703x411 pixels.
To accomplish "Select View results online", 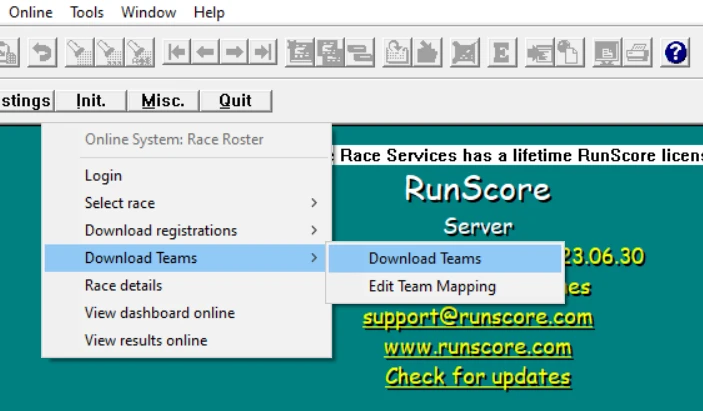I will (x=187, y=340).
